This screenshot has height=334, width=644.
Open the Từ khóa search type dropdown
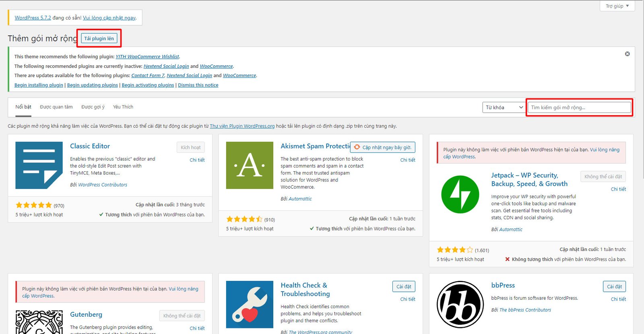pyautogui.click(x=504, y=108)
